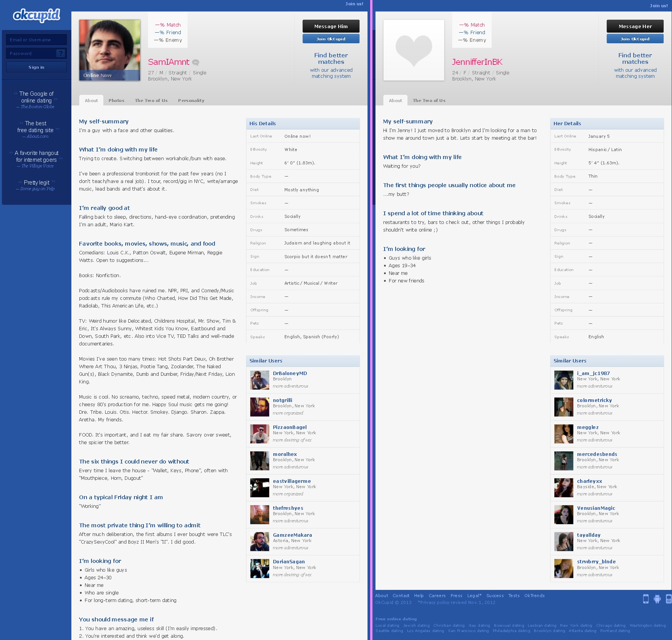Click the Password input field
This screenshot has height=640, width=672.
(31, 54)
